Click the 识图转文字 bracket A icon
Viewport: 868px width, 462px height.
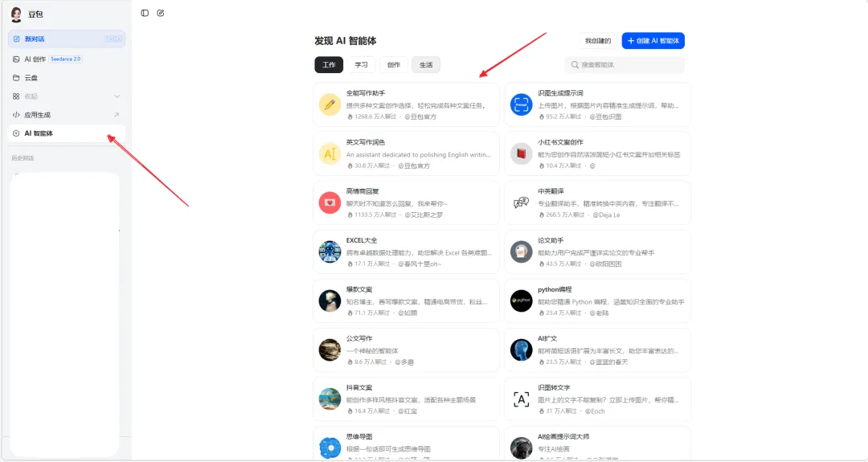521,399
